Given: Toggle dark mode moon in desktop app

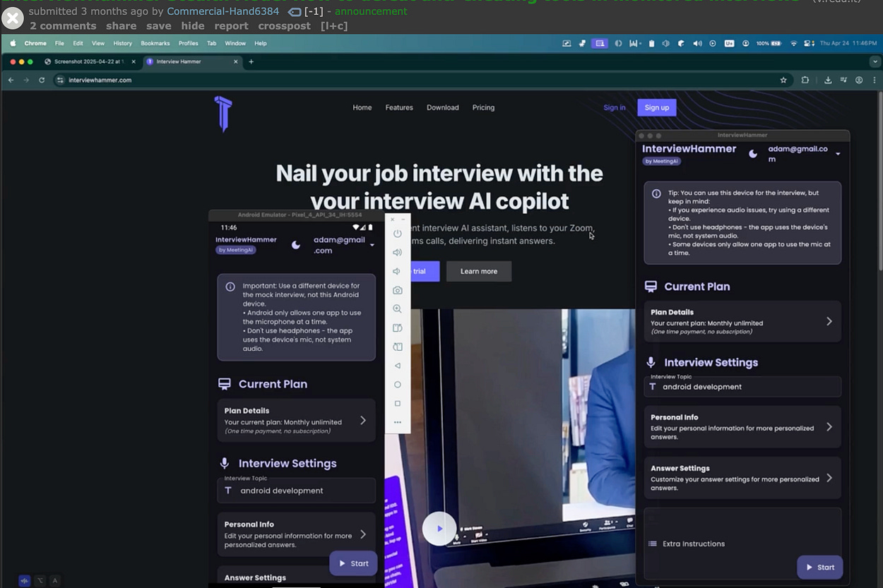Looking at the screenshot, I should (x=753, y=154).
